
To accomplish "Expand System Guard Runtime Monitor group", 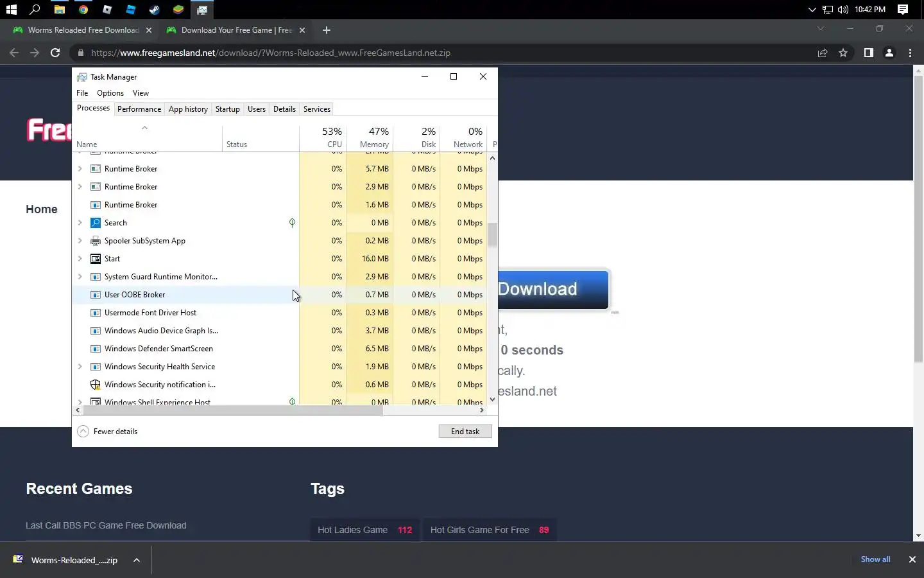I will point(80,277).
